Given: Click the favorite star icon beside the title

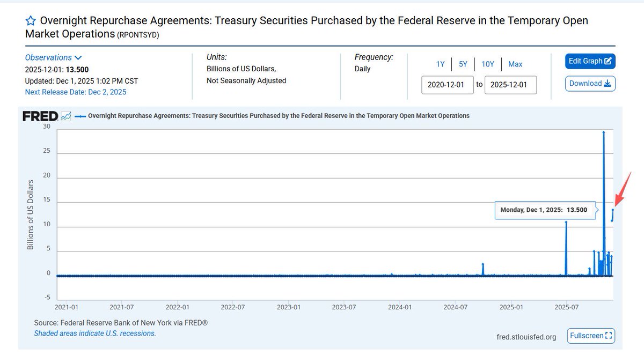Looking at the screenshot, I should tap(31, 21).
